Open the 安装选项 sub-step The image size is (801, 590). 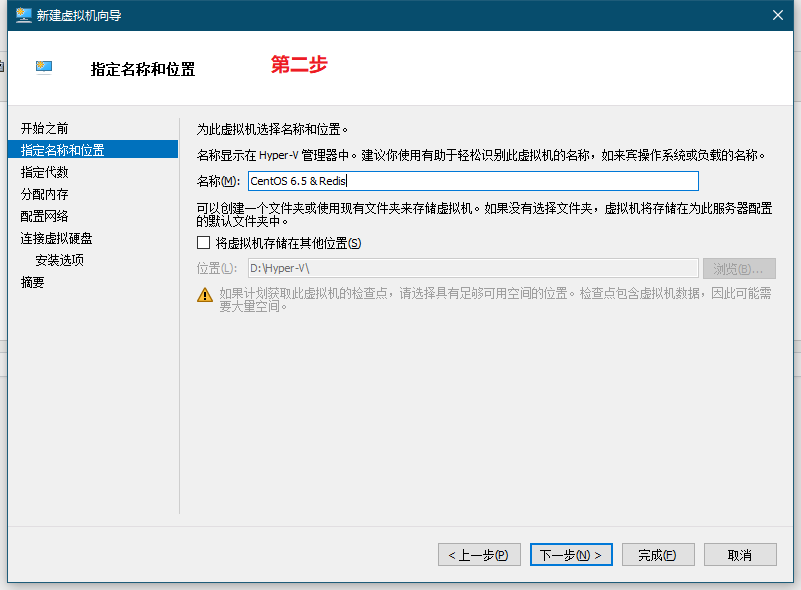(59, 260)
